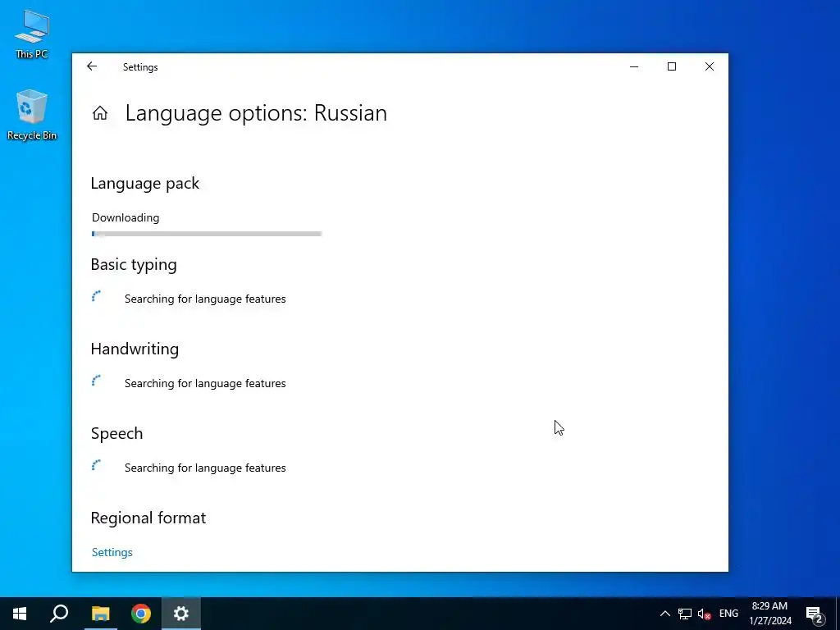Click the 'Handwriting' section heading
This screenshot has height=630, width=840.
point(135,349)
